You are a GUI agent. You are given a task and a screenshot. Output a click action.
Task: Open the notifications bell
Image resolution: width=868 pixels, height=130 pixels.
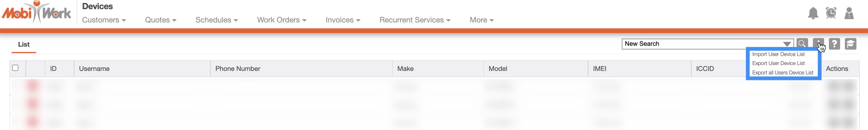(813, 14)
